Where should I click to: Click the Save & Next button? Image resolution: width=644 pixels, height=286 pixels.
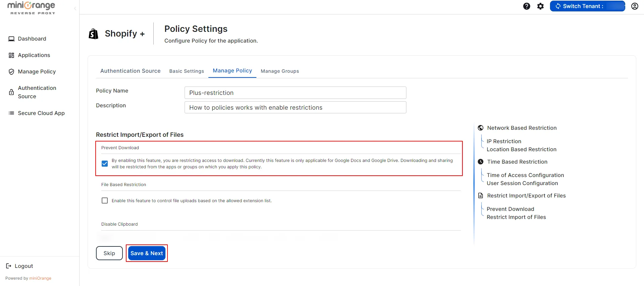(x=147, y=253)
